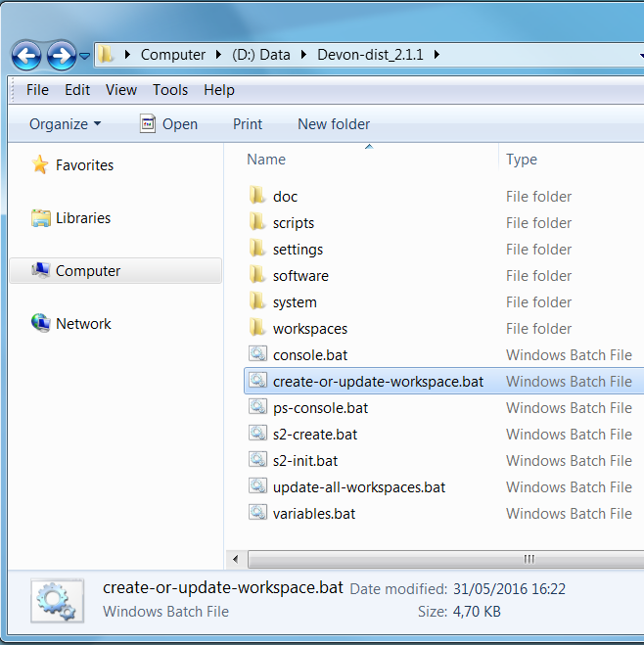Click the Favorites star icon
The height and width of the screenshot is (645, 644).
pos(40,164)
